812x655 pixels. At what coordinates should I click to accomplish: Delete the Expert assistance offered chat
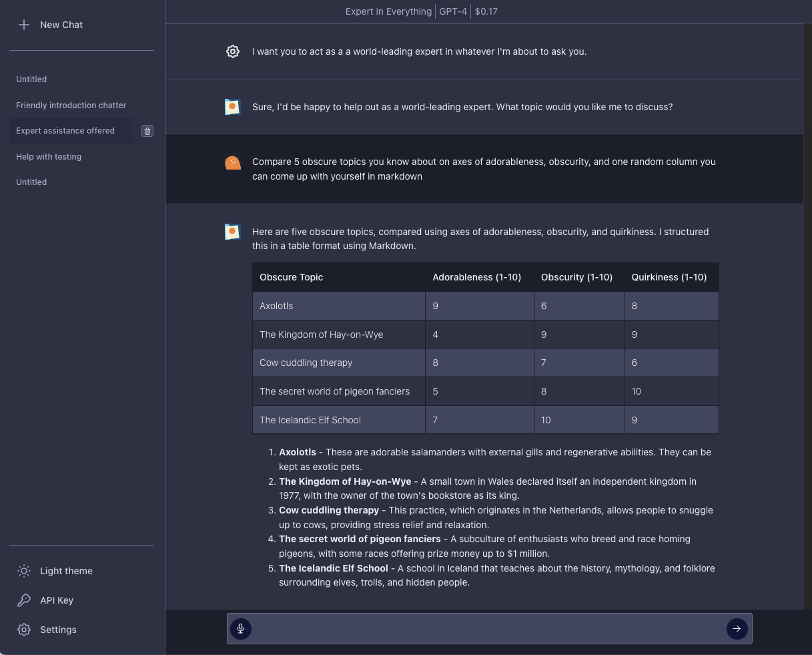click(147, 131)
